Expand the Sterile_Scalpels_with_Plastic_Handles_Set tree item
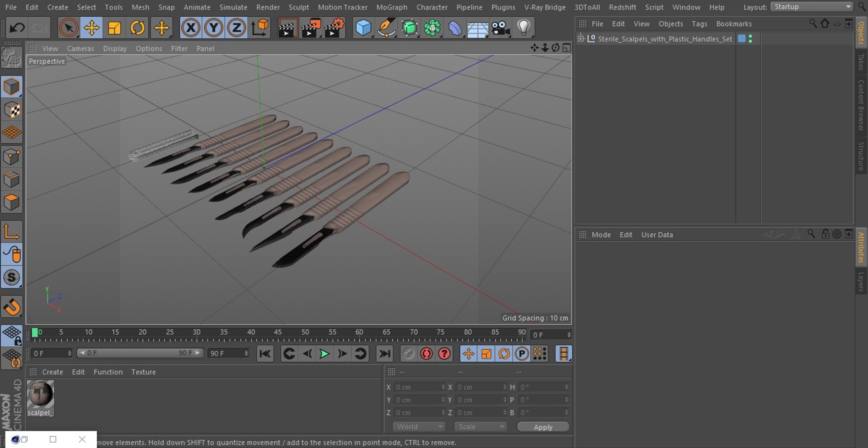The image size is (868, 448). [581, 38]
